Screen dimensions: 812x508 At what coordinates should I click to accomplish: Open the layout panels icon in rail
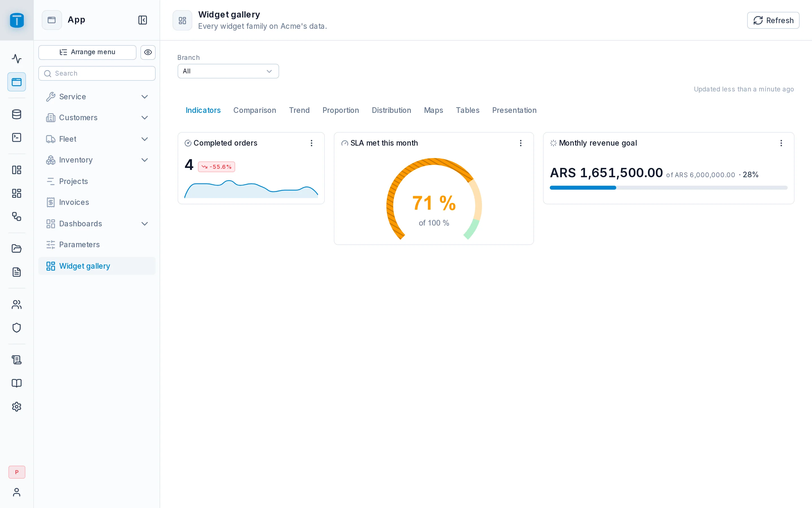coord(17,170)
